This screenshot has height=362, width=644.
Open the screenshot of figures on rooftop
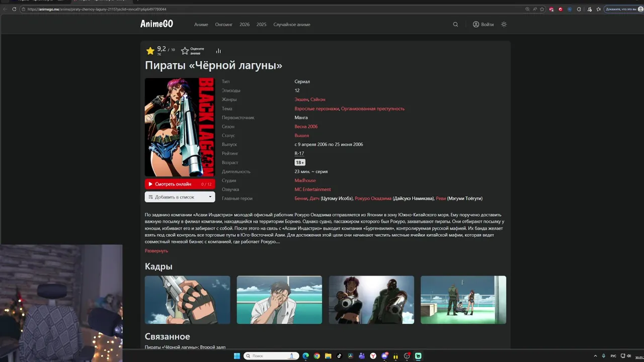[x=463, y=300]
